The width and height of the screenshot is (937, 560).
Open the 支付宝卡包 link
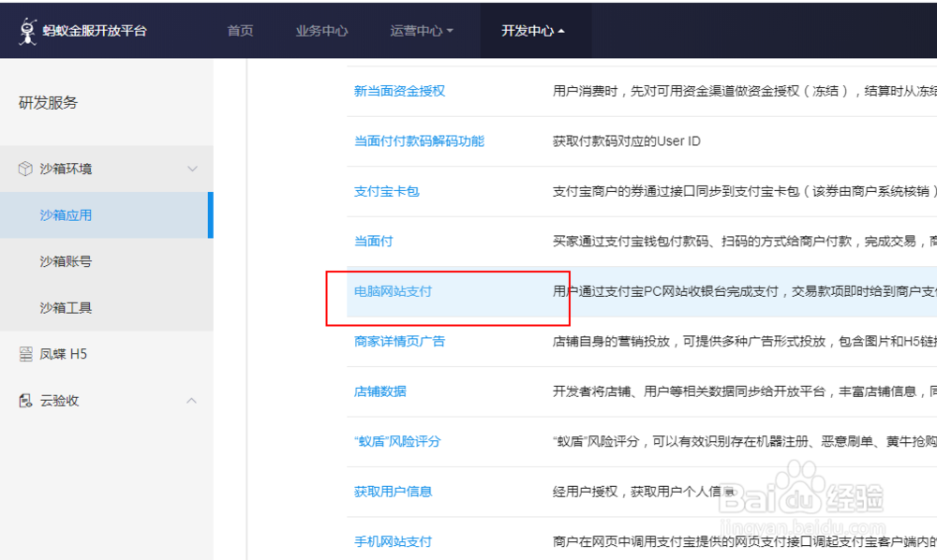coord(386,191)
